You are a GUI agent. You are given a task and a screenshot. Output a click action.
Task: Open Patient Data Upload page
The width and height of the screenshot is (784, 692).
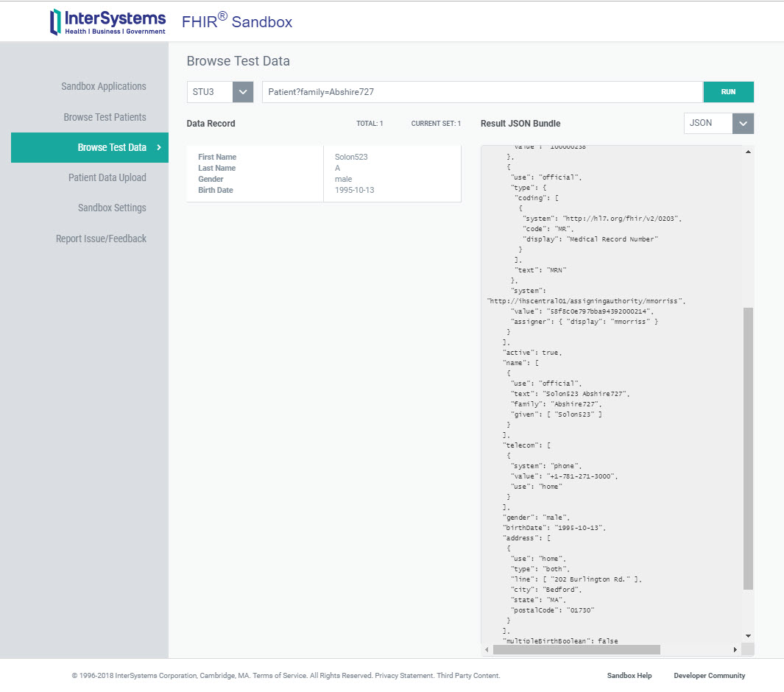107,177
